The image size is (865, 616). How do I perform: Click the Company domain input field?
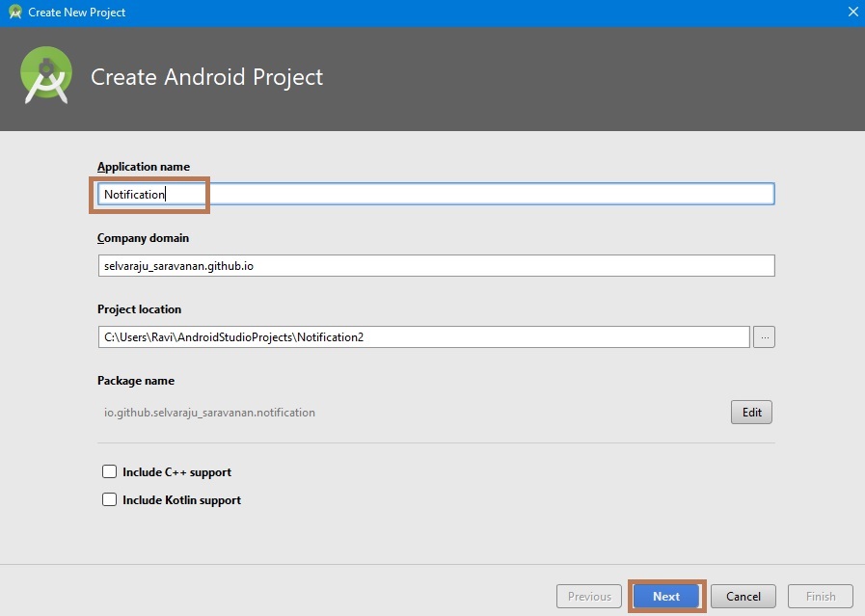pyautogui.click(x=436, y=266)
